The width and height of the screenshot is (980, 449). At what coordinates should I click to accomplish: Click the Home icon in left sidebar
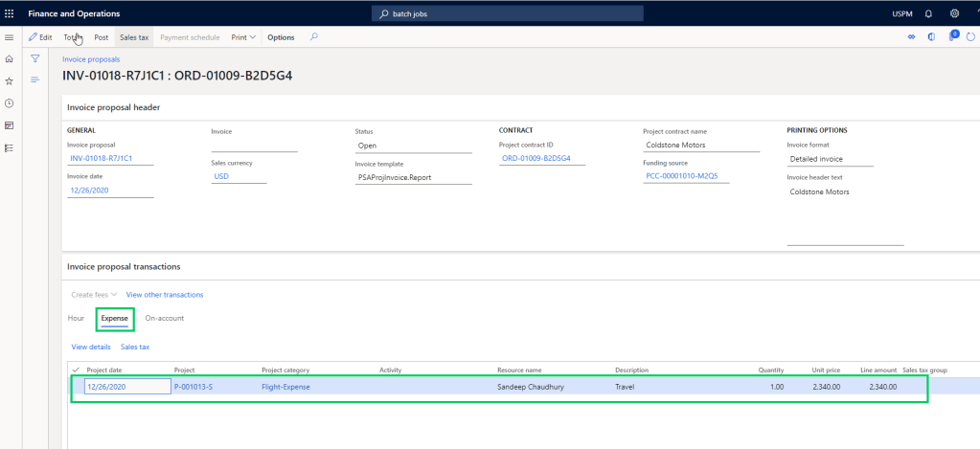[x=10, y=58]
